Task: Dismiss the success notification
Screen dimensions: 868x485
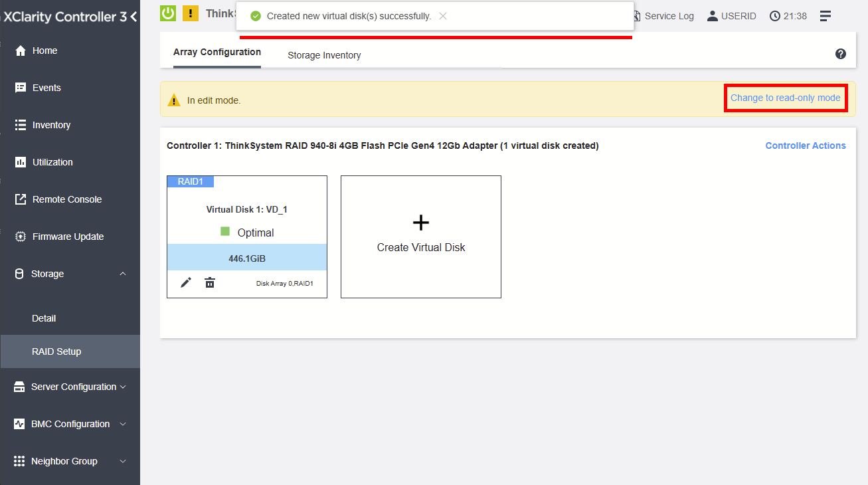Action: click(442, 16)
